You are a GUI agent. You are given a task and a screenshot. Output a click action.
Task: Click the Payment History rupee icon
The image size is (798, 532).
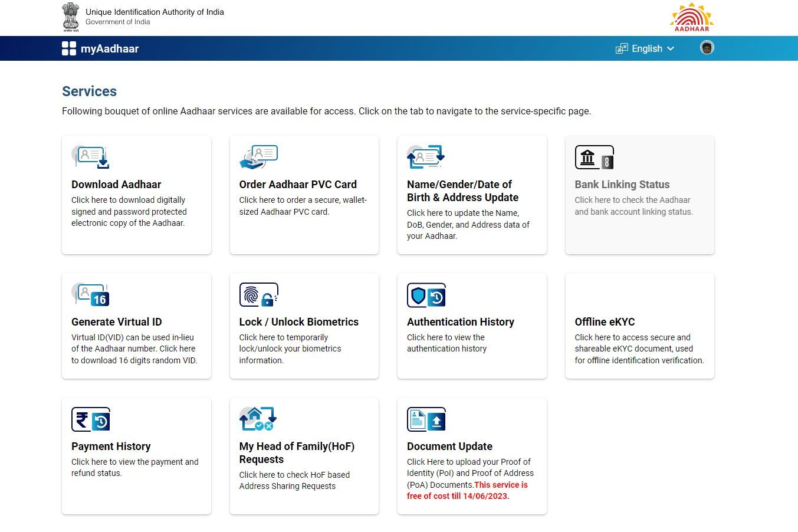pos(90,419)
